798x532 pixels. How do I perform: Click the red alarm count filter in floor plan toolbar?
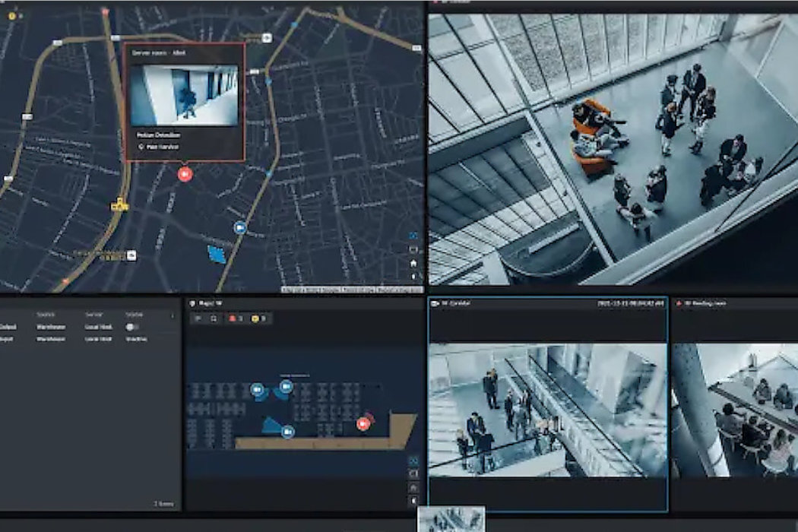pyautogui.click(x=236, y=318)
